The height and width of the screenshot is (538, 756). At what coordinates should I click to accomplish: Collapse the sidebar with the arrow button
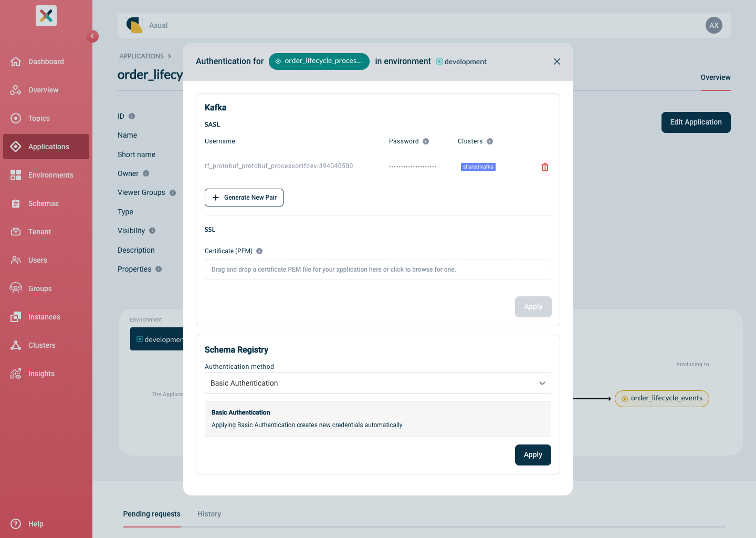click(92, 36)
